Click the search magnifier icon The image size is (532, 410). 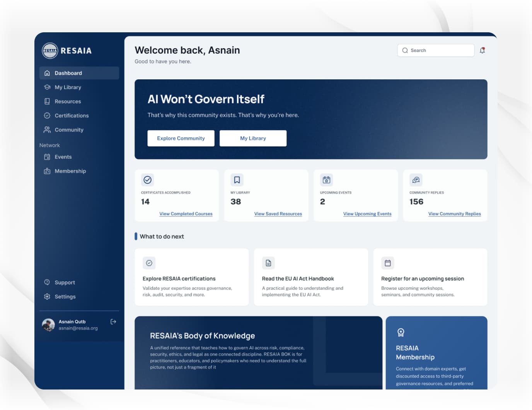(405, 51)
